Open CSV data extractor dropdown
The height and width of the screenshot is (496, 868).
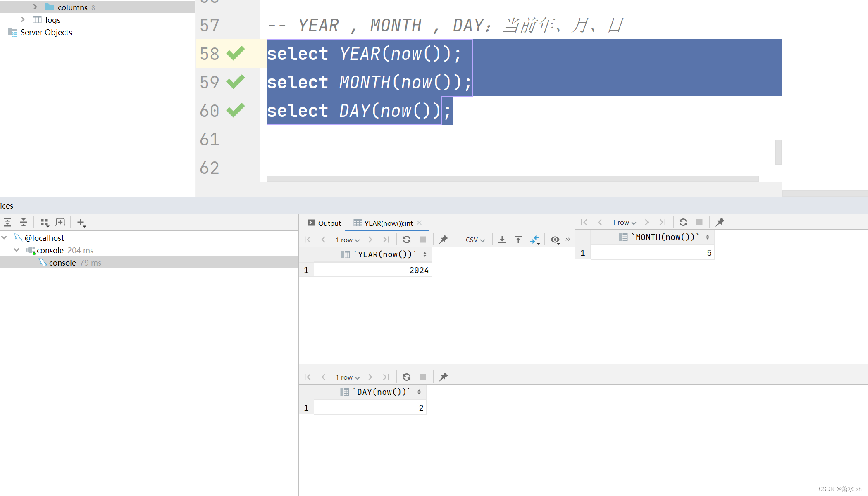475,240
